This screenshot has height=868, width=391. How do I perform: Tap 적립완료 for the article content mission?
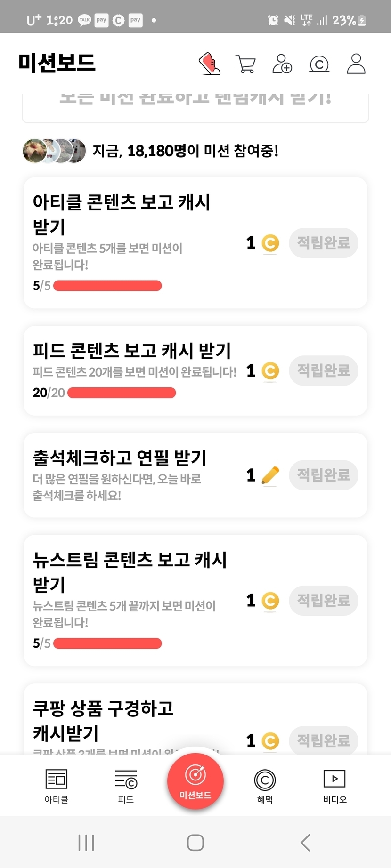[324, 243]
